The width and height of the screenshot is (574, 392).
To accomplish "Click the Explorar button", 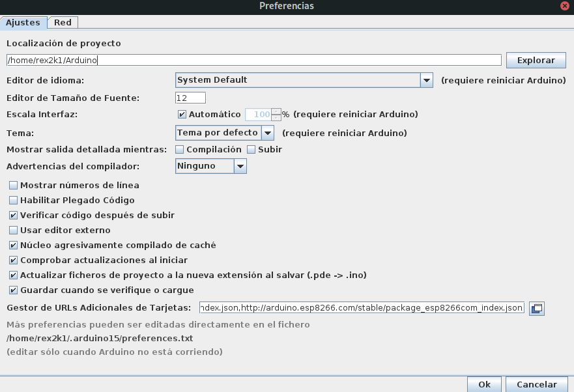I will [x=536, y=61].
